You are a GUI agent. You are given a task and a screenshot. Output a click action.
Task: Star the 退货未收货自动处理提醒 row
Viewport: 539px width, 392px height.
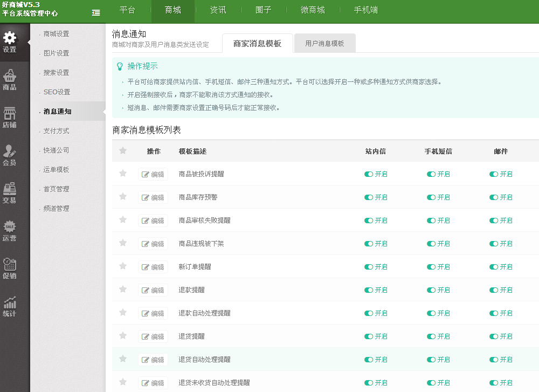point(123,382)
